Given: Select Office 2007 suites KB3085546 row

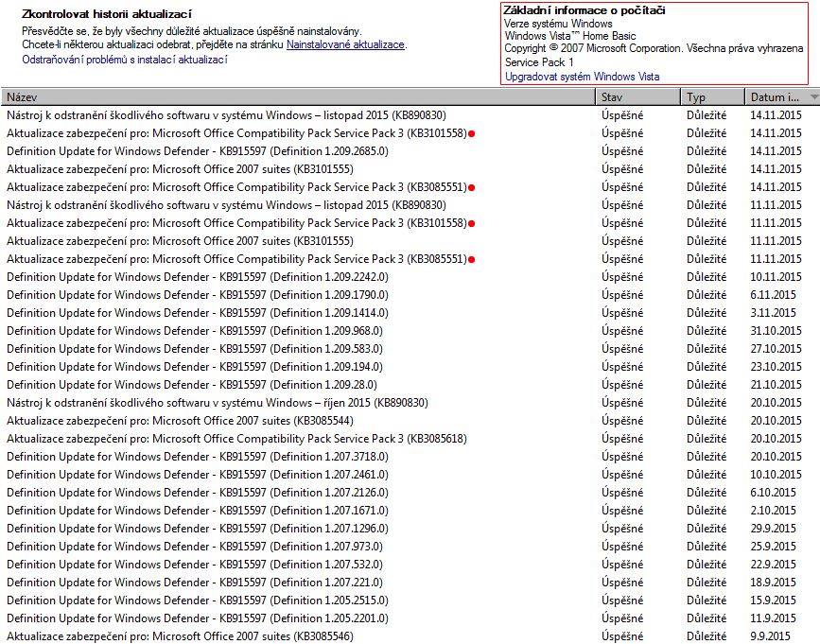Looking at the screenshot, I should coord(410,636).
